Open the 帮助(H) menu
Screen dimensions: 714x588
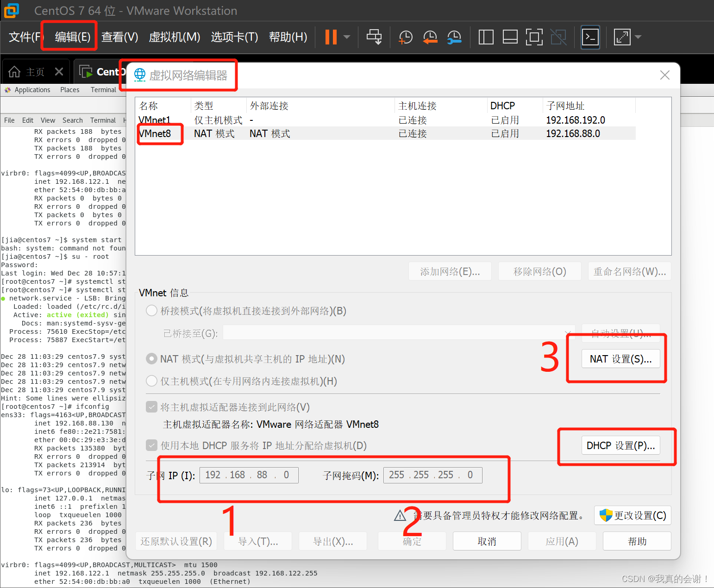coord(288,37)
